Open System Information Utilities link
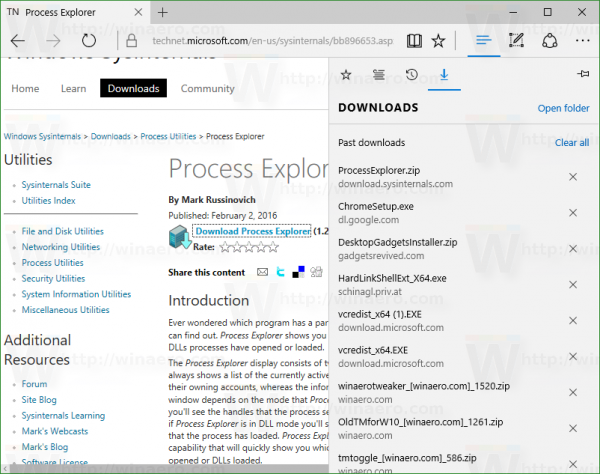Viewport: 600px width, 474px height. coord(76,294)
